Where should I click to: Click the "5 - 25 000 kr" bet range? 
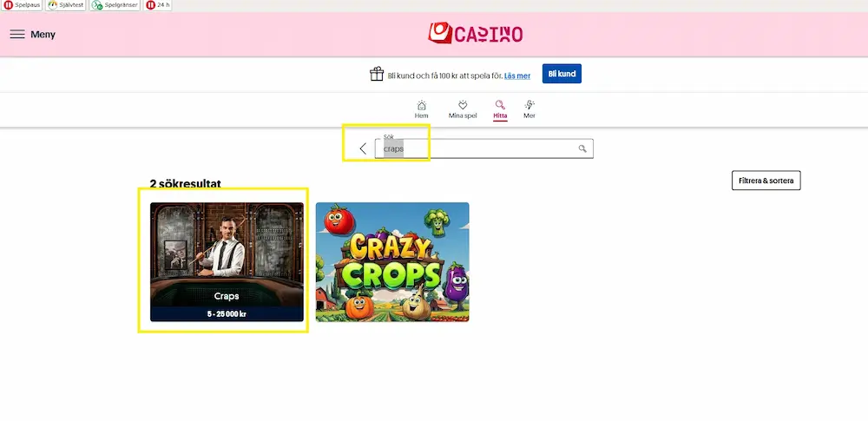coord(227,314)
